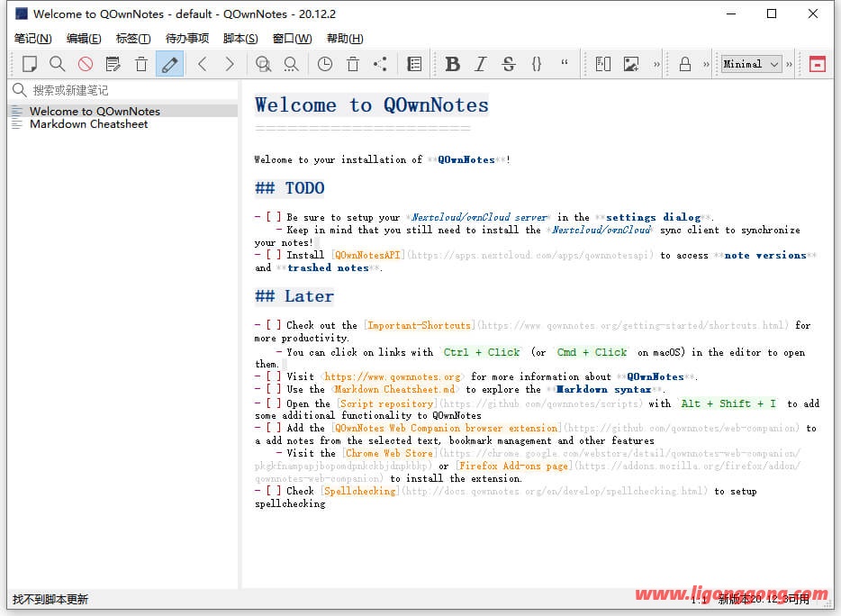Click the Important-Shortcuts link
This screenshot has height=616, width=841.
pos(419,326)
